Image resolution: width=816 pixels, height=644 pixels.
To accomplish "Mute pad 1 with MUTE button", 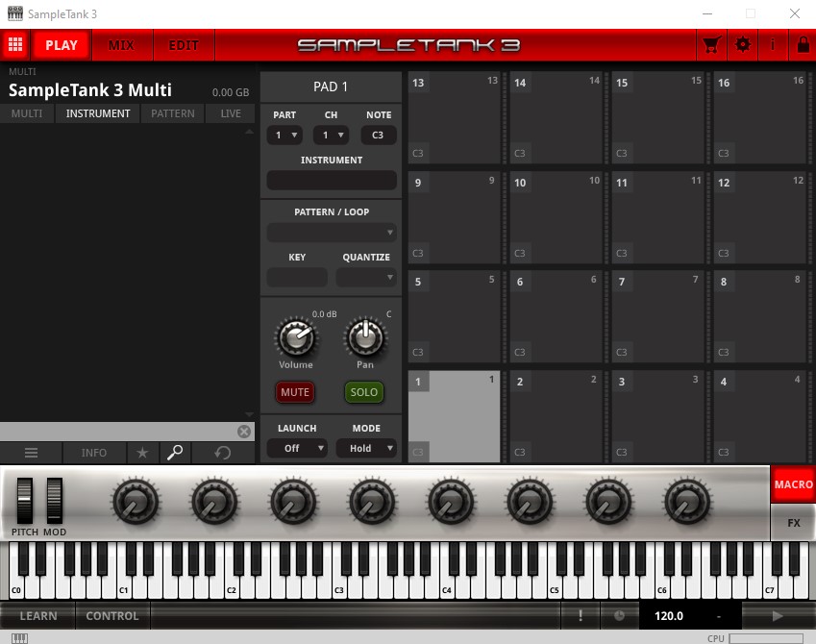I will [x=295, y=392].
